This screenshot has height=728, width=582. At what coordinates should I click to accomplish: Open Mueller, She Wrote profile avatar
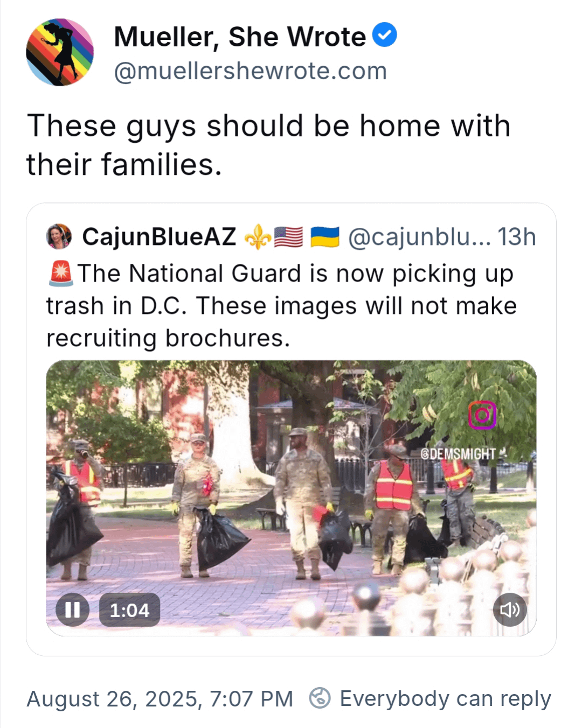click(x=60, y=52)
